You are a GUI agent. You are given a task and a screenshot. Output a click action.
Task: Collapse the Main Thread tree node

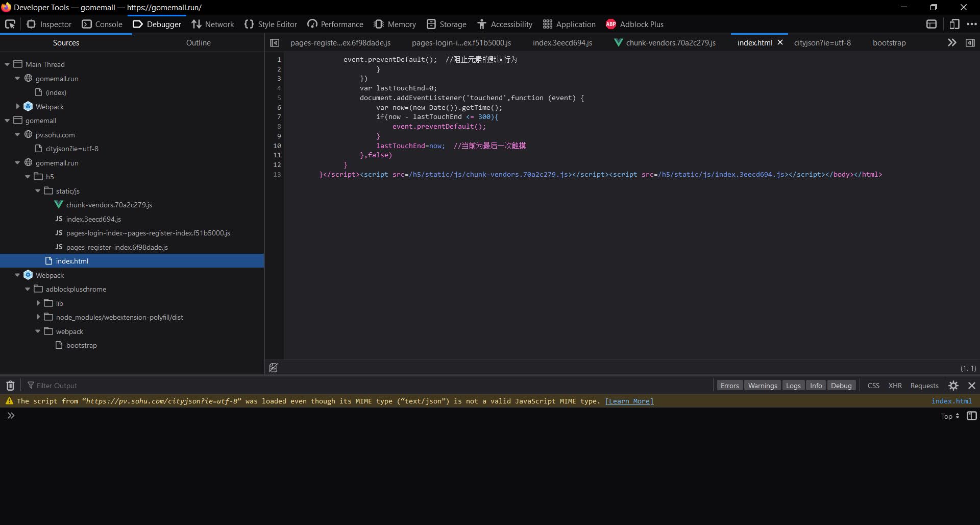click(x=7, y=64)
